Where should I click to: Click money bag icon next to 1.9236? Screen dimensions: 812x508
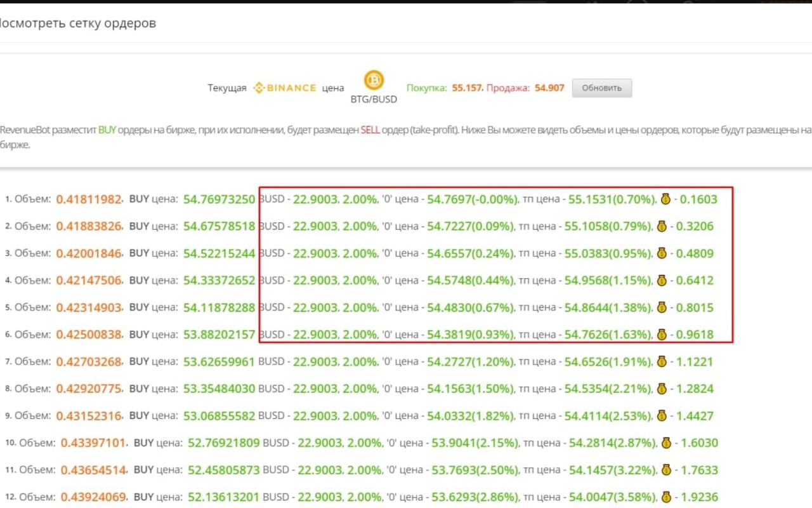[x=666, y=497]
